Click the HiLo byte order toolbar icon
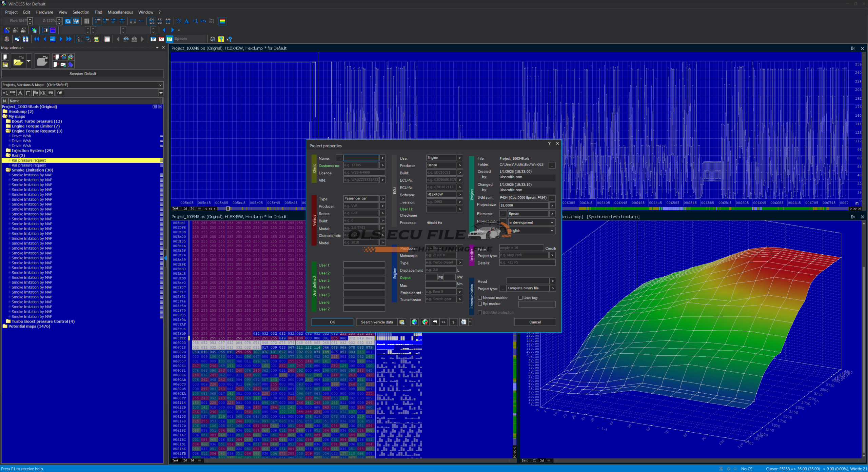This screenshot has height=472, width=868. click(133, 21)
